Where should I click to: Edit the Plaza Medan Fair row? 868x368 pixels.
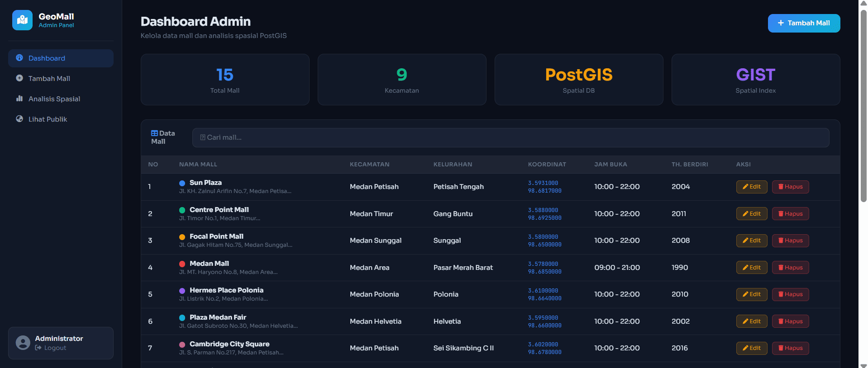[x=751, y=321]
